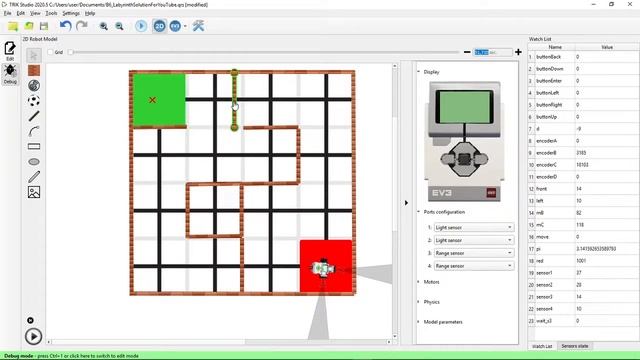
Task: Select the buttonBack row in Watch List
Action: click(x=584, y=57)
